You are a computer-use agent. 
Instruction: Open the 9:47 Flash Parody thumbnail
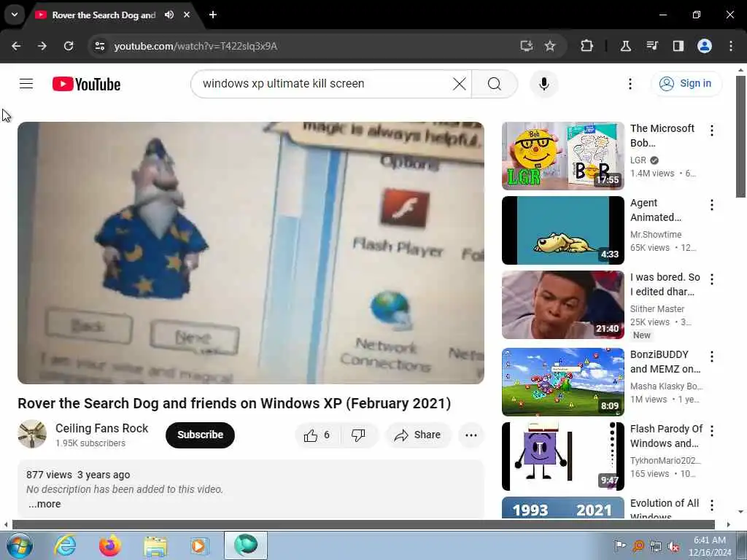(x=562, y=456)
